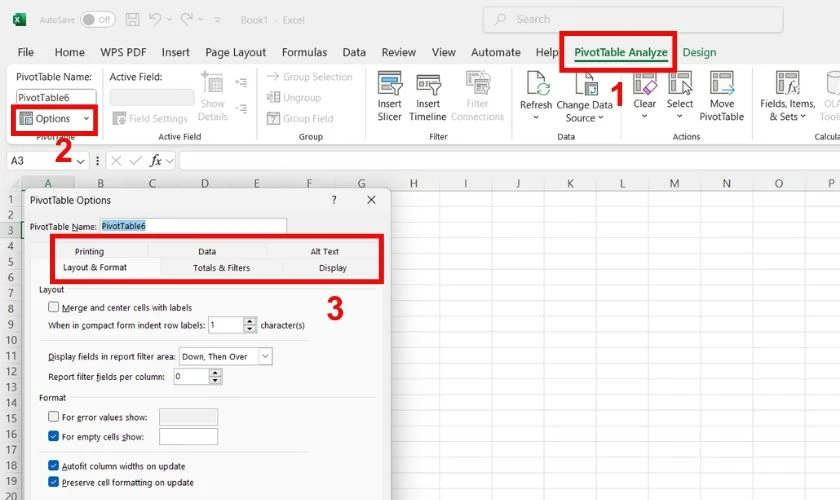Screen dimensions: 840x500
Task: Click the Field Settings button
Action: coord(151,118)
